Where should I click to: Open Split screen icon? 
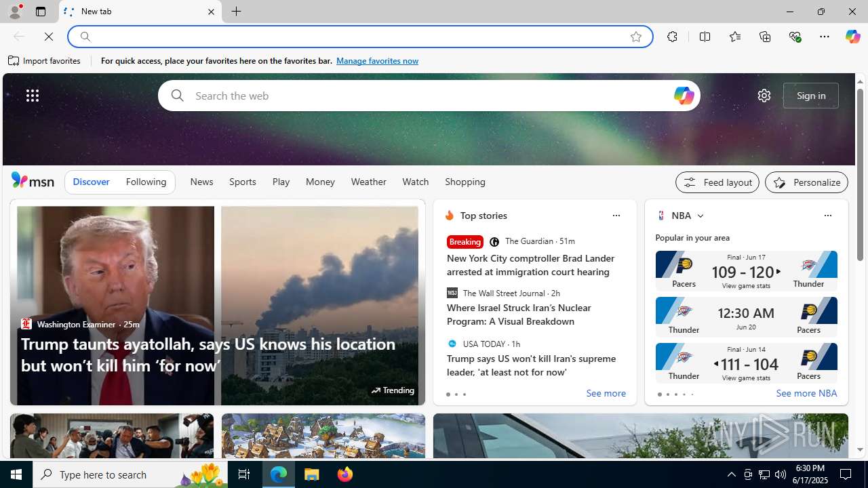705,37
